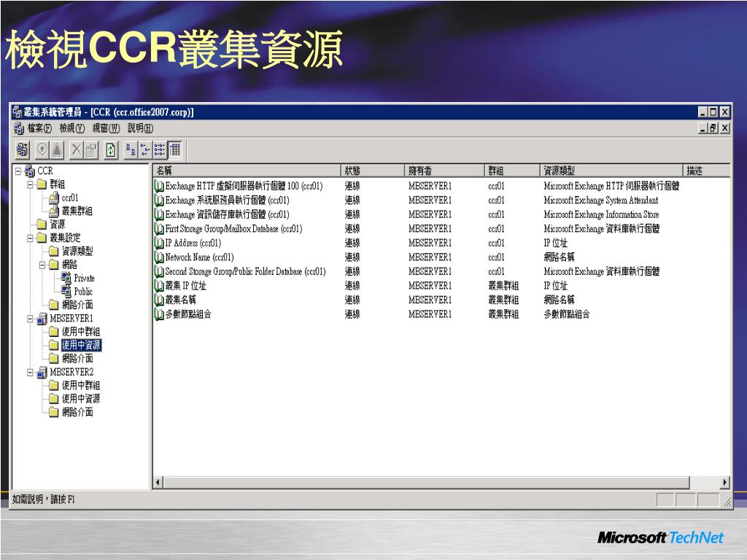Click Microsoft Exchange Information Store resource type cell
The width and height of the screenshot is (747, 560).
[x=601, y=215]
